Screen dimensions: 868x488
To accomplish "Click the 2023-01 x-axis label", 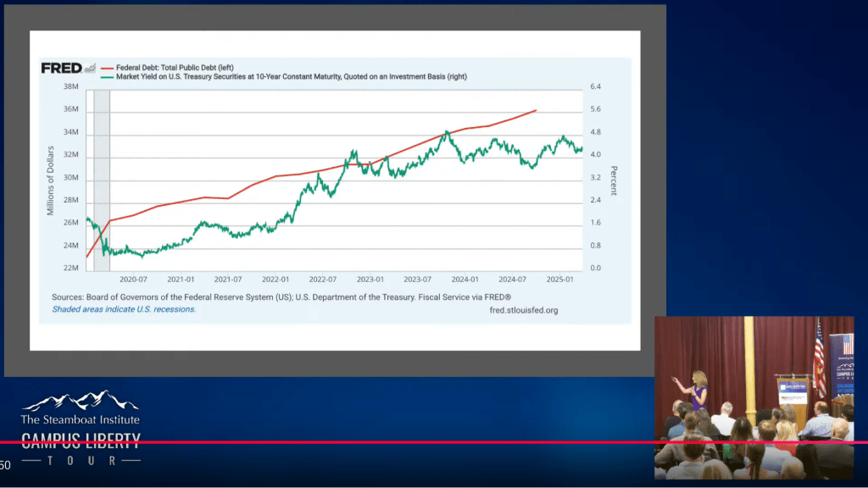I will coord(370,279).
